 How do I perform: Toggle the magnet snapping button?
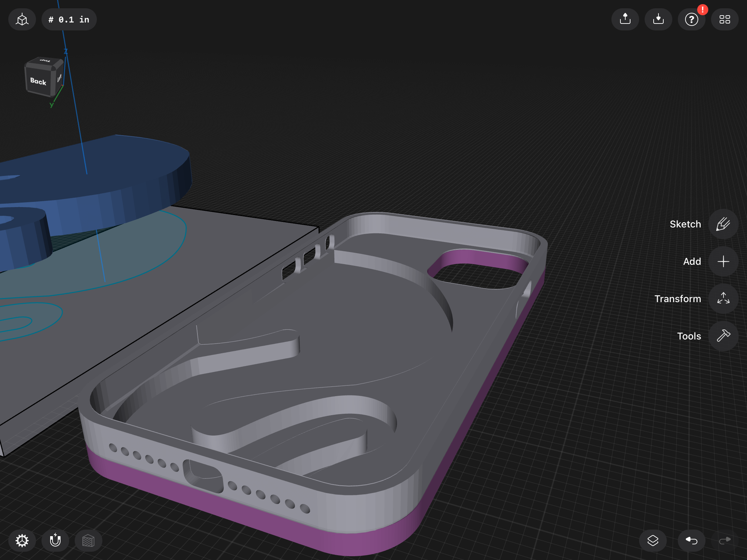point(55,540)
